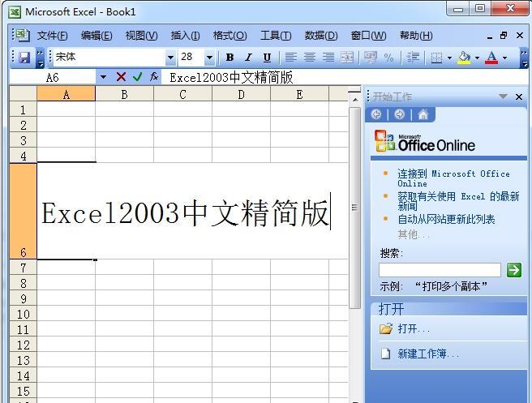Restore the workbook window
Screen dimensions: 532x403
coord(504,35)
